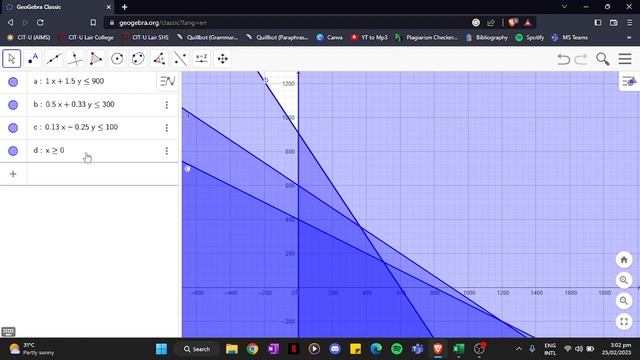The height and width of the screenshot is (360, 640).
Task: Hide inequality a: 1x + 1.5y ≤ 900
Action: (x=13, y=82)
